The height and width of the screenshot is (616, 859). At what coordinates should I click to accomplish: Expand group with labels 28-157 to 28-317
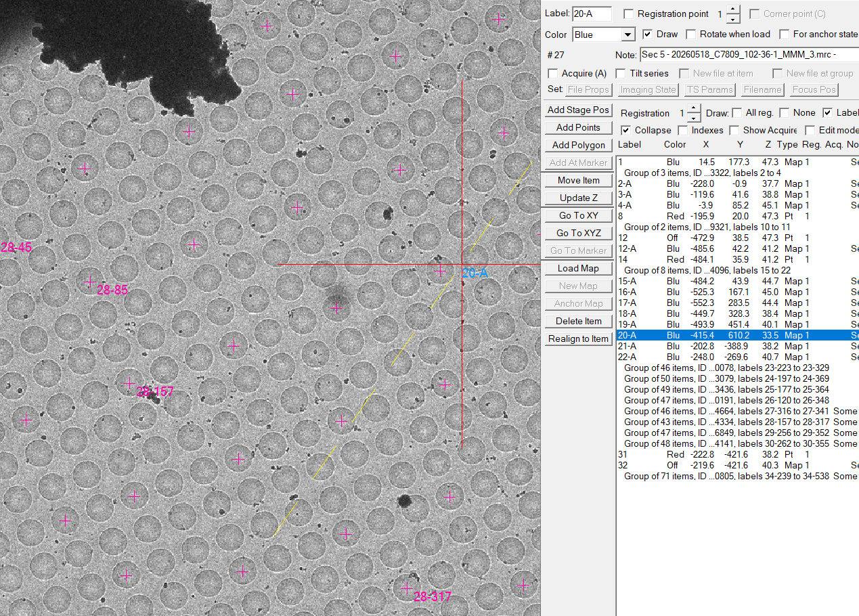(x=738, y=422)
